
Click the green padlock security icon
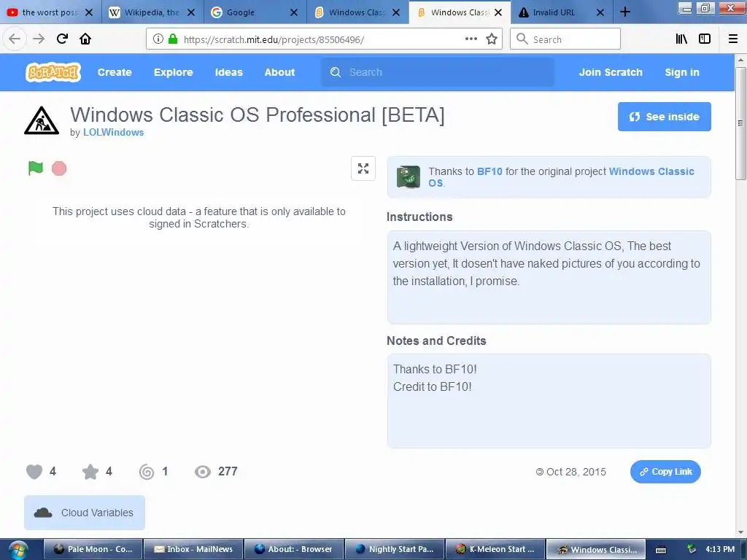173,39
